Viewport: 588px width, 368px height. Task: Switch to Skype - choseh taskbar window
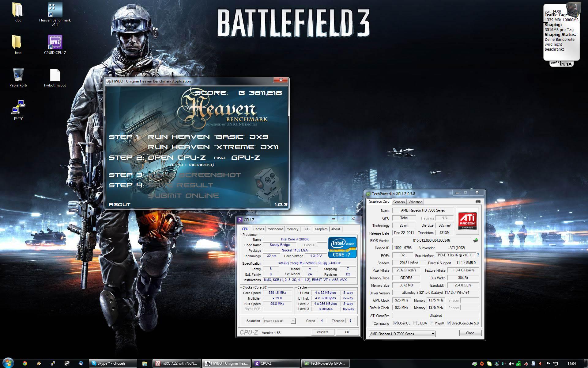(x=113, y=363)
